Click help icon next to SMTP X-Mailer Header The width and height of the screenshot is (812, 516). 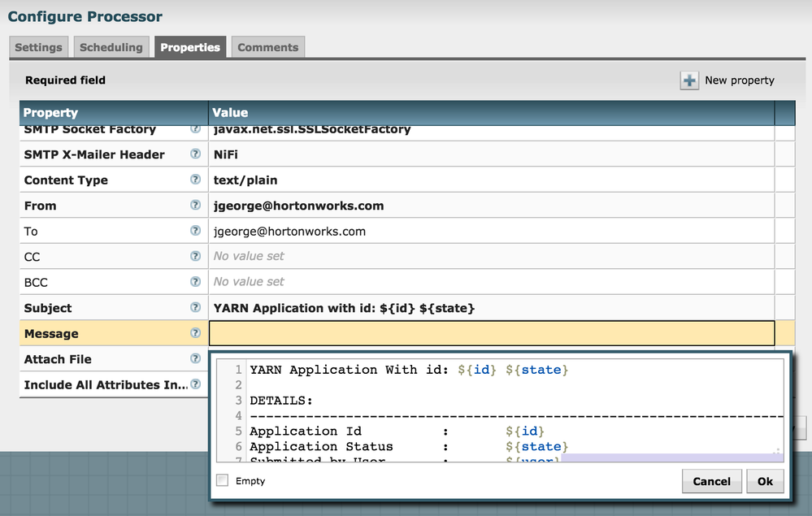coord(195,154)
